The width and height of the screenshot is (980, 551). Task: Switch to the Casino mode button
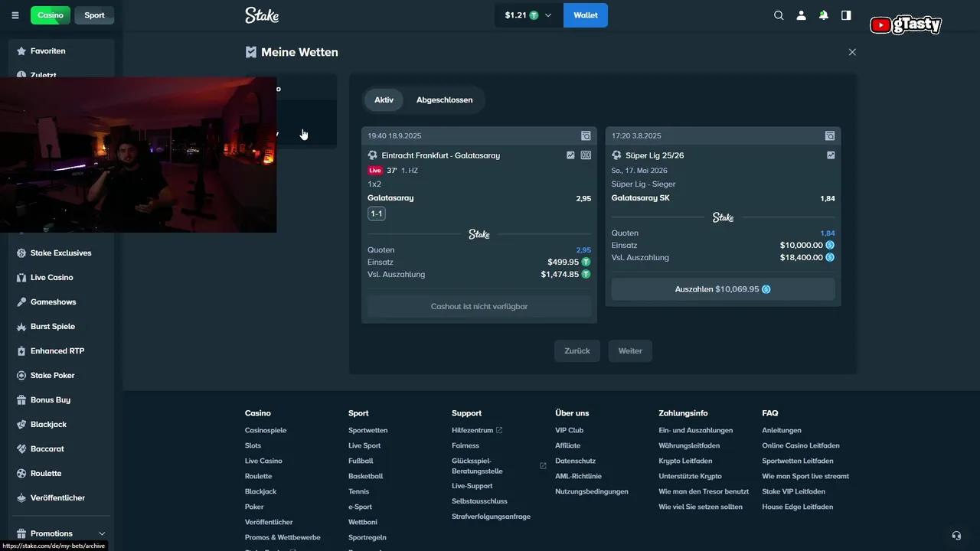tap(51, 15)
